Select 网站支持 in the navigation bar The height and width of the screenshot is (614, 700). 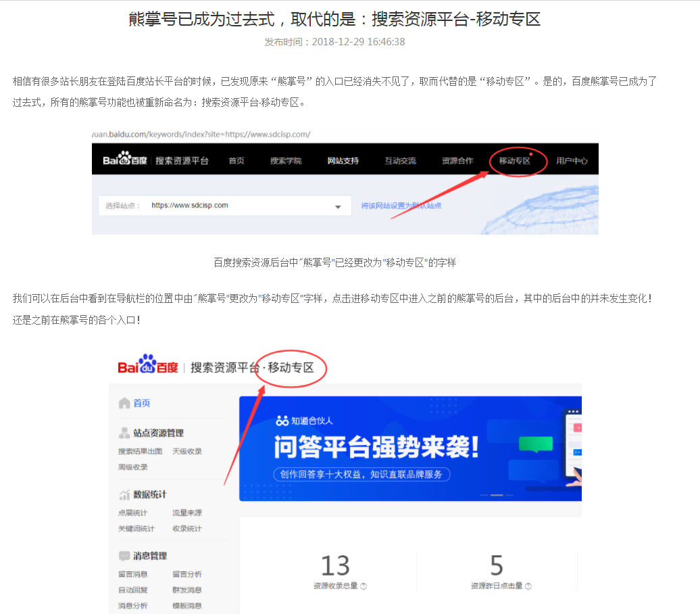343,161
